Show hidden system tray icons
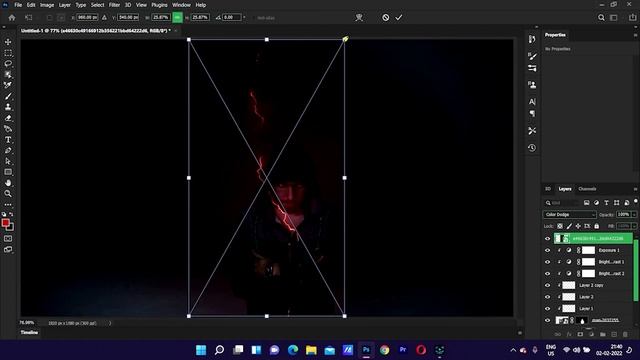Screen dimensions: 640x360 pos(513,350)
